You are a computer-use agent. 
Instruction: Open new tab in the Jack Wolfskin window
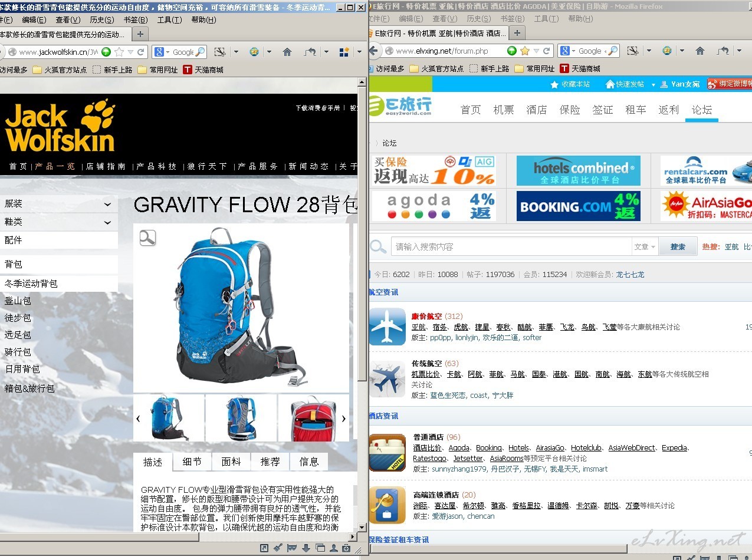[140, 34]
